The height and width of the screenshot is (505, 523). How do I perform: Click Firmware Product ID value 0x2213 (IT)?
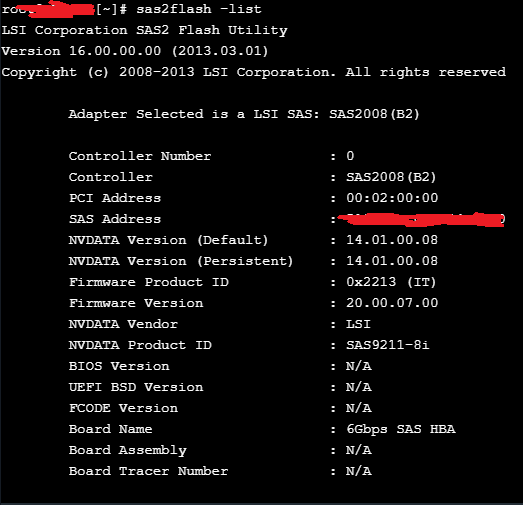tap(391, 282)
